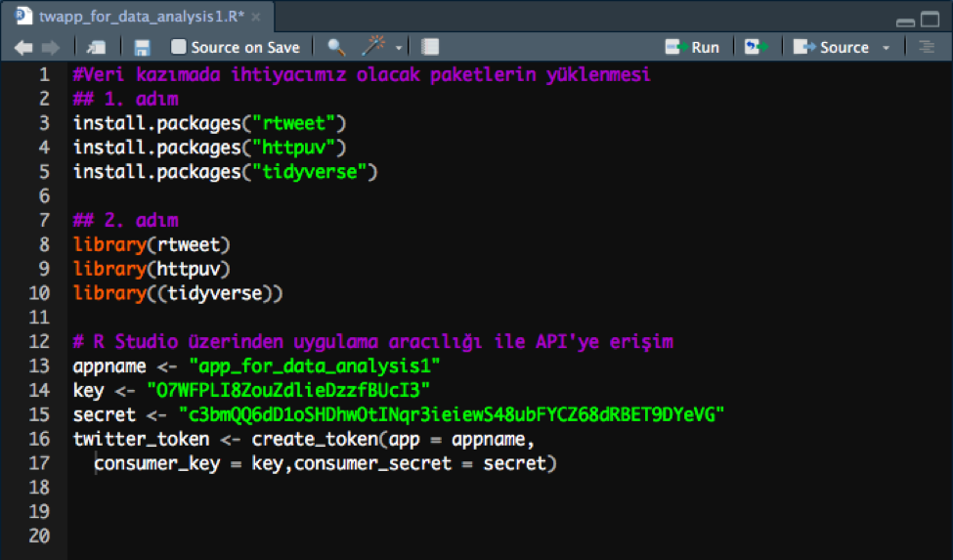Place cursor on empty line 19
Image resolution: width=953 pixels, height=560 pixels.
293,510
